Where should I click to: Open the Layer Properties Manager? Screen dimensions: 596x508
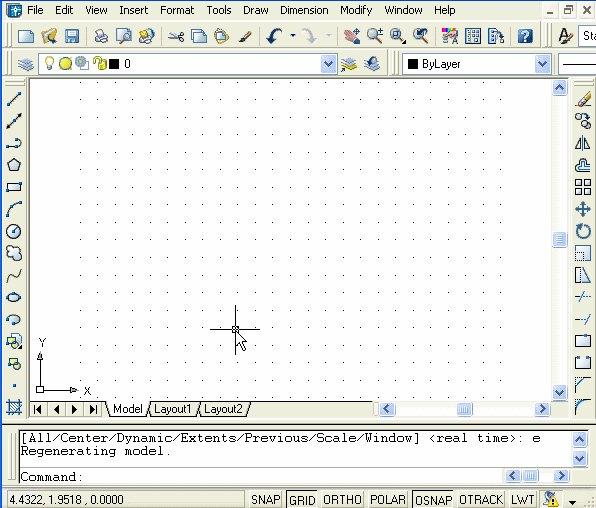pos(25,64)
